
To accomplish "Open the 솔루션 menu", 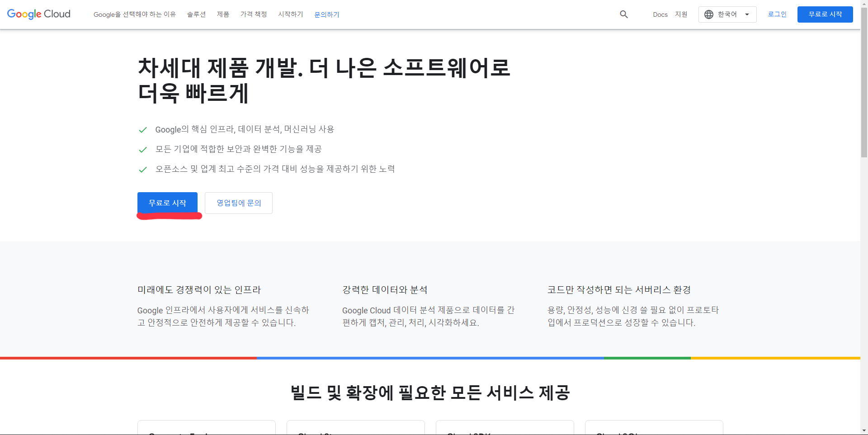I will click(196, 14).
